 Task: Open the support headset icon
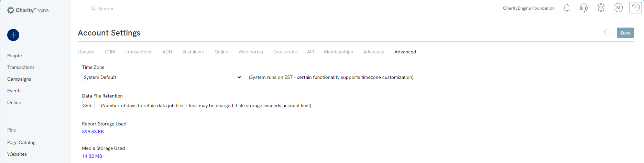[584, 8]
